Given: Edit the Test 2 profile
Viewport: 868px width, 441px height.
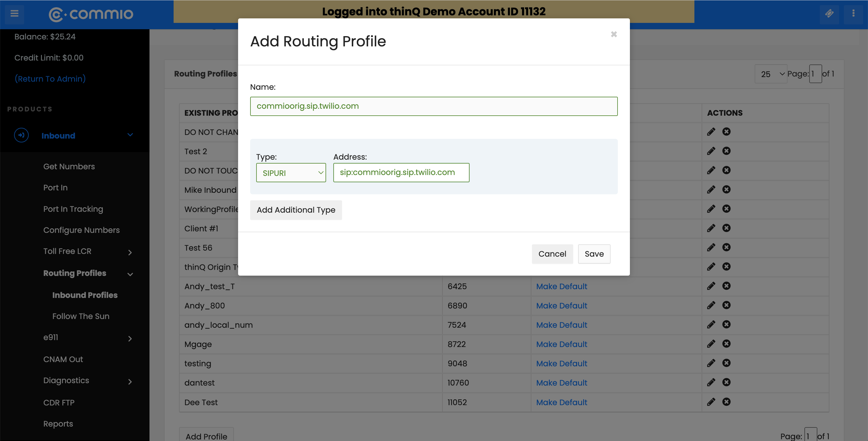Looking at the screenshot, I should 711,151.
